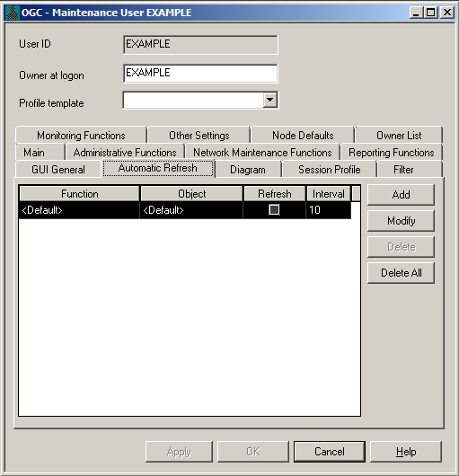Click the User ID field
The image size is (459, 476).
point(200,45)
